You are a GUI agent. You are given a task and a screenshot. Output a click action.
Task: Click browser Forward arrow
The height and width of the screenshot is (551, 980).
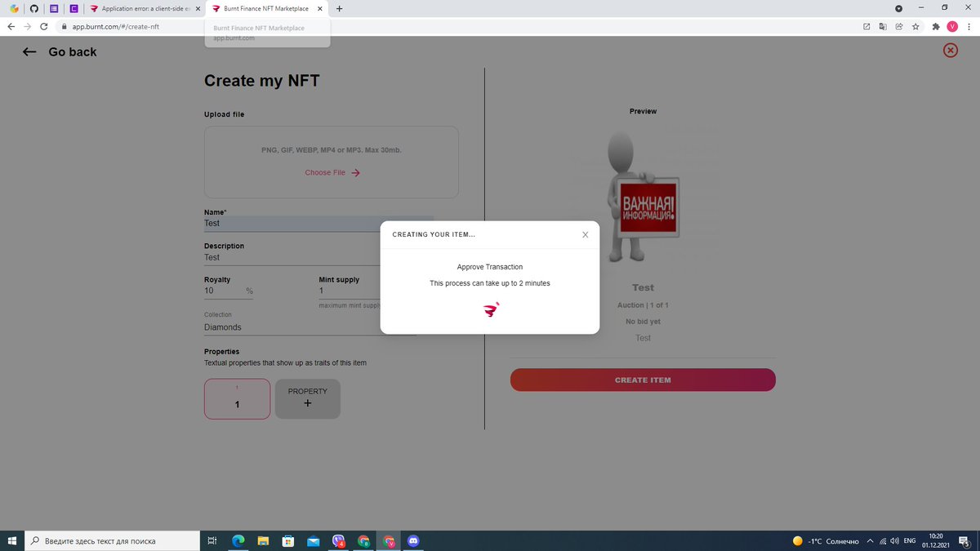29,26
